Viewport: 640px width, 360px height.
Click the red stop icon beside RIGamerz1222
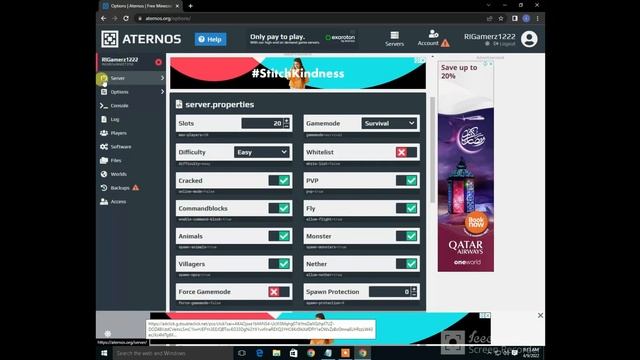point(158,62)
